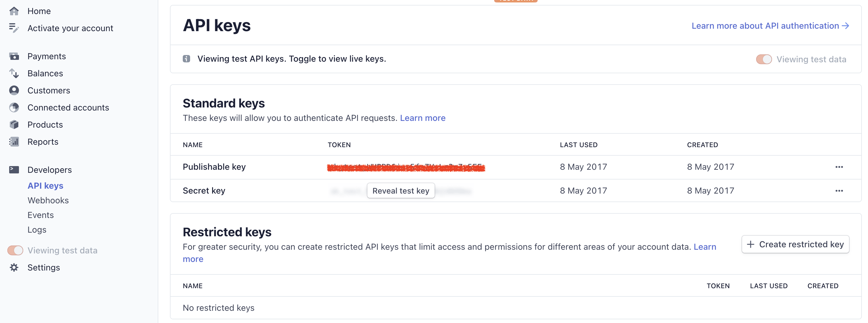This screenshot has height=323, width=868.
Task: Click the info icon beside Viewing test API keys
Action: pyautogui.click(x=186, y=59)
